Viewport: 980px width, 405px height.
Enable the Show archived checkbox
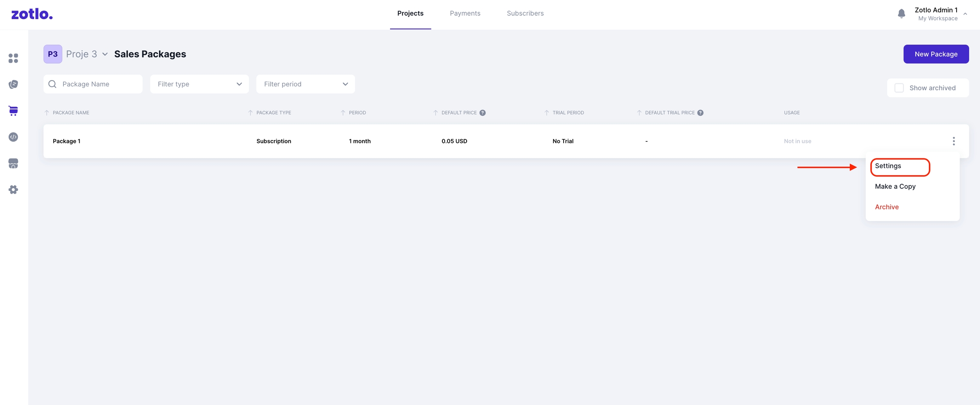click(899, 88)
